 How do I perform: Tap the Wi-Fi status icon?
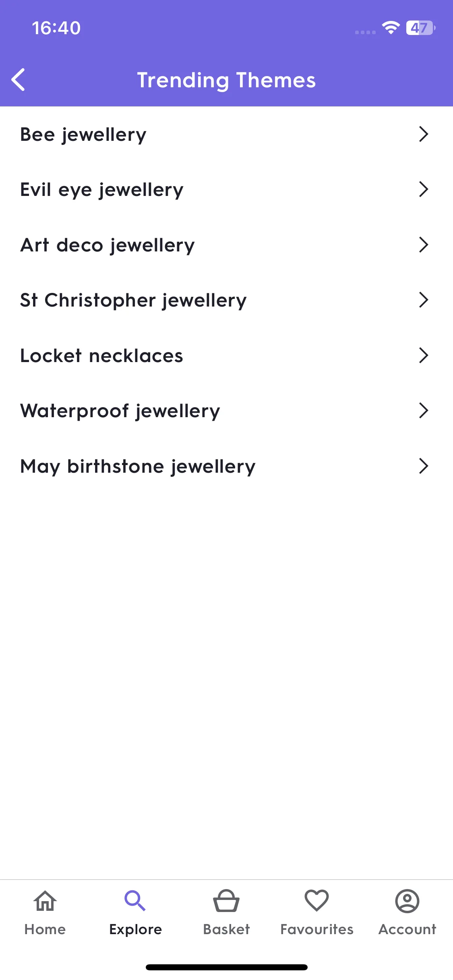(x=391, y=27)
